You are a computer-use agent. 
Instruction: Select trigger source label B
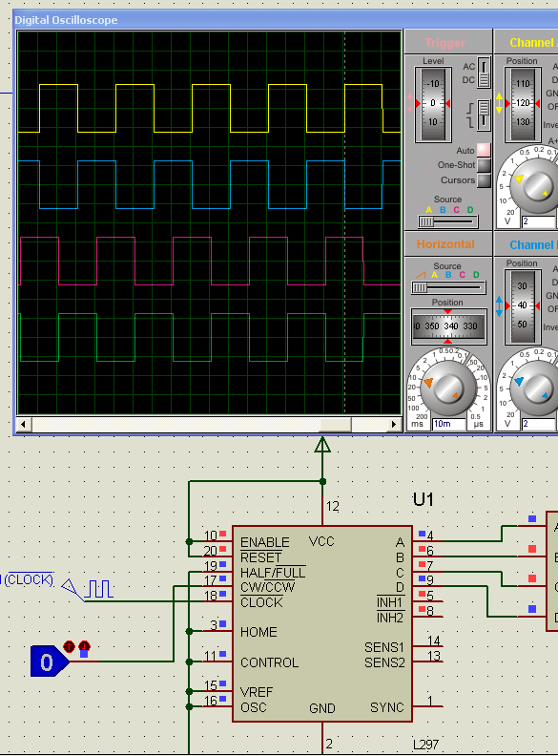tap(443, 210)
